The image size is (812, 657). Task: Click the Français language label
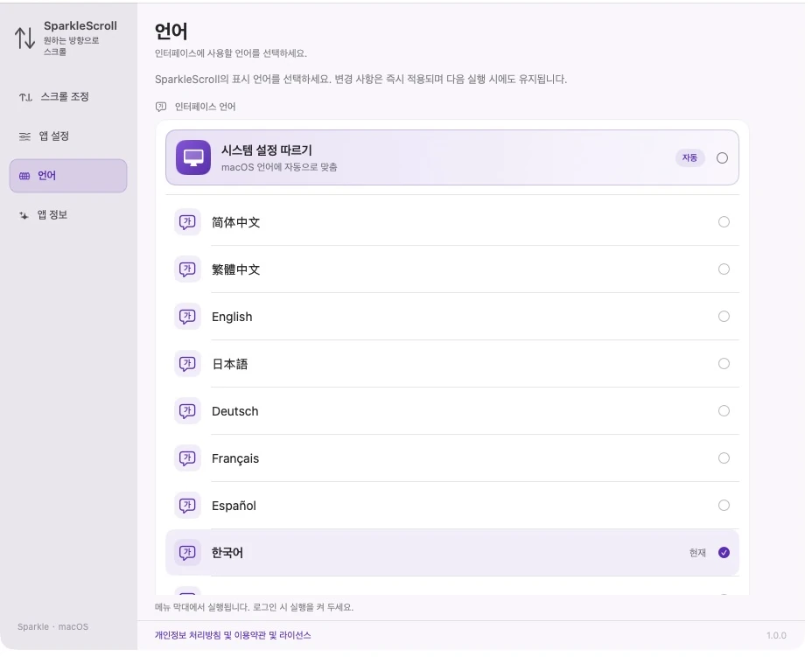235,458
